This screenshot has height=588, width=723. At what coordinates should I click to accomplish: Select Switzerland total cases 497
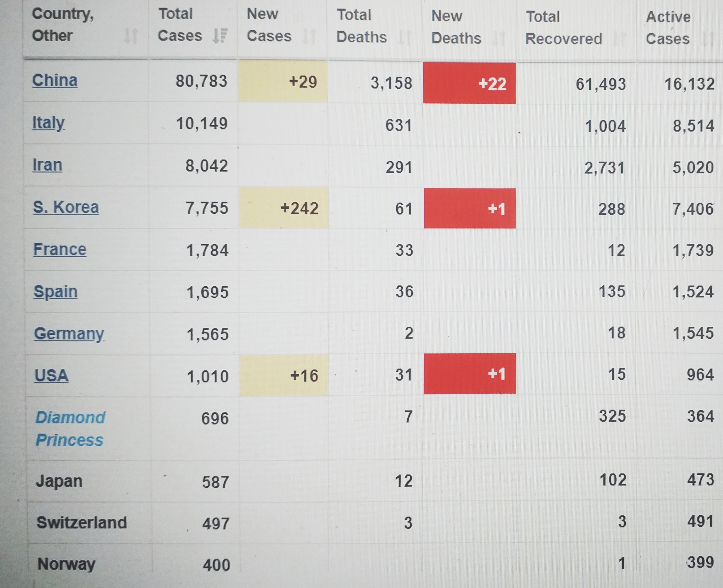pyautogui.click(x=216, y=524)
